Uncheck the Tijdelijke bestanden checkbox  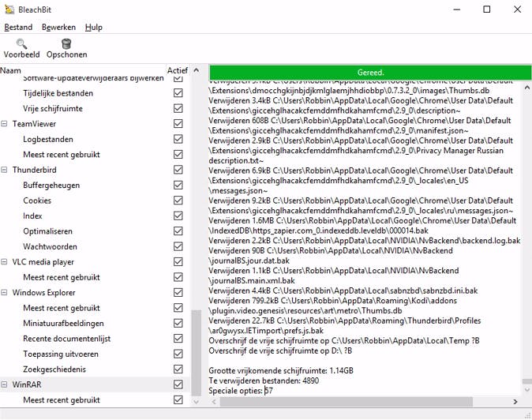click(x=178, y=93)
